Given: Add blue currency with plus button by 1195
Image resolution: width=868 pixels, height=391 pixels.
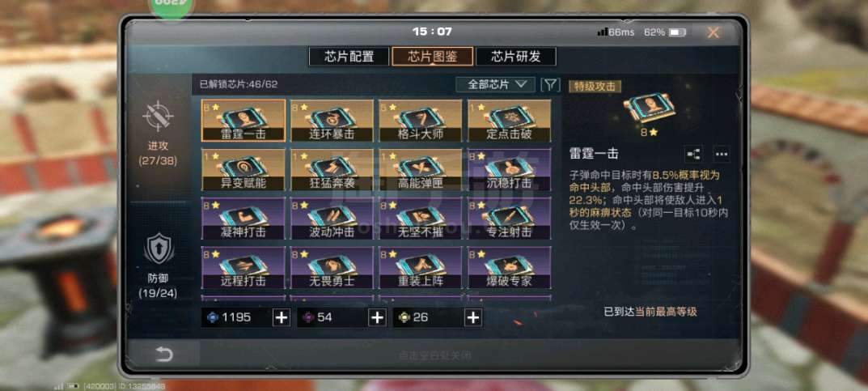Looking at the screenshot, I should (x=282, y=317).
